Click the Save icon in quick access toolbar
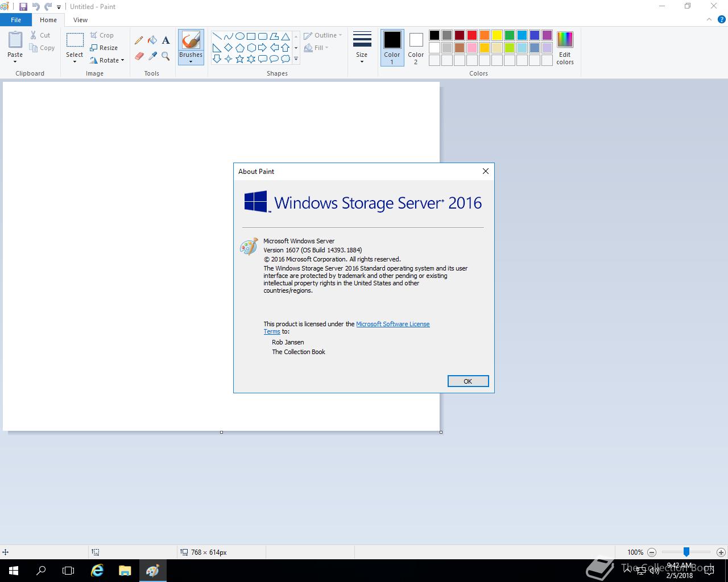Image resolution: width=728 pixels, height=582 pixels. click(23, 7)
